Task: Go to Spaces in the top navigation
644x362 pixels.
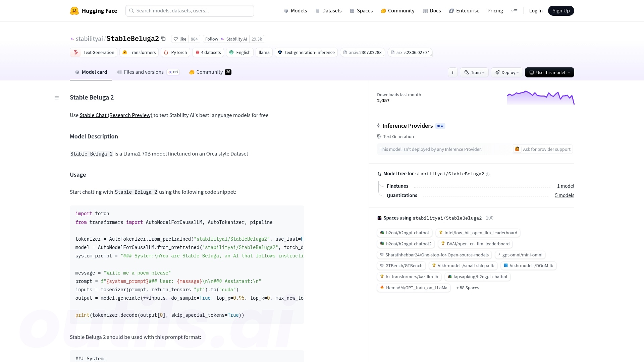Action: point(361,11)
